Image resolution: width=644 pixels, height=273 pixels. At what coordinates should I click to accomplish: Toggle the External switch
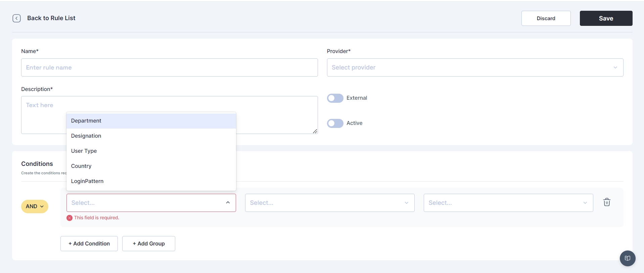click(x=335, y=98)
